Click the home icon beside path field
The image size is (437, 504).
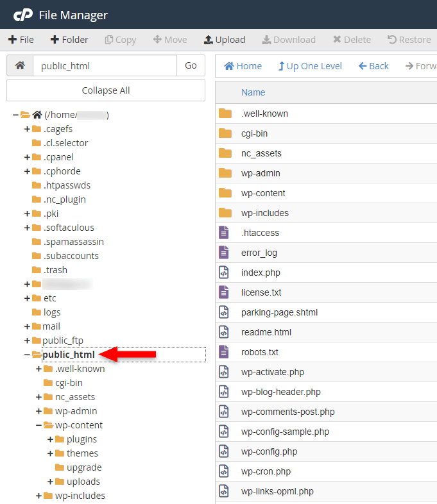tap(20, 65)
